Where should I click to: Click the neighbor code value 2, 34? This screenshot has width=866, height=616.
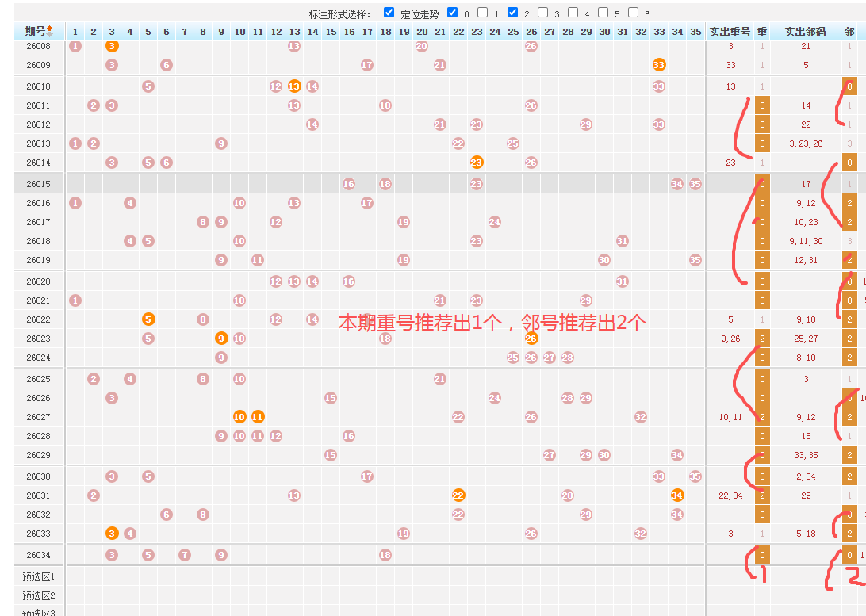(x=806, y=476)
